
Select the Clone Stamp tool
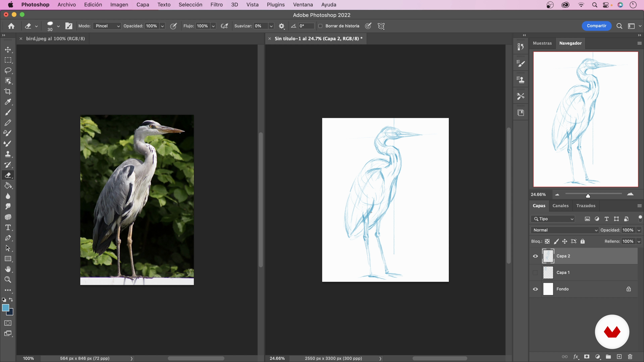point(8,154)
